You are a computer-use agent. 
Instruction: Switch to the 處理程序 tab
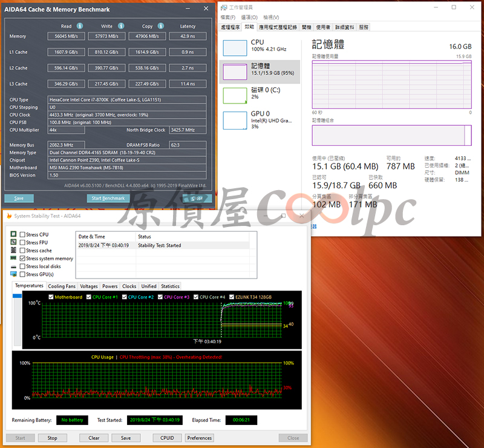pos(231,27)
